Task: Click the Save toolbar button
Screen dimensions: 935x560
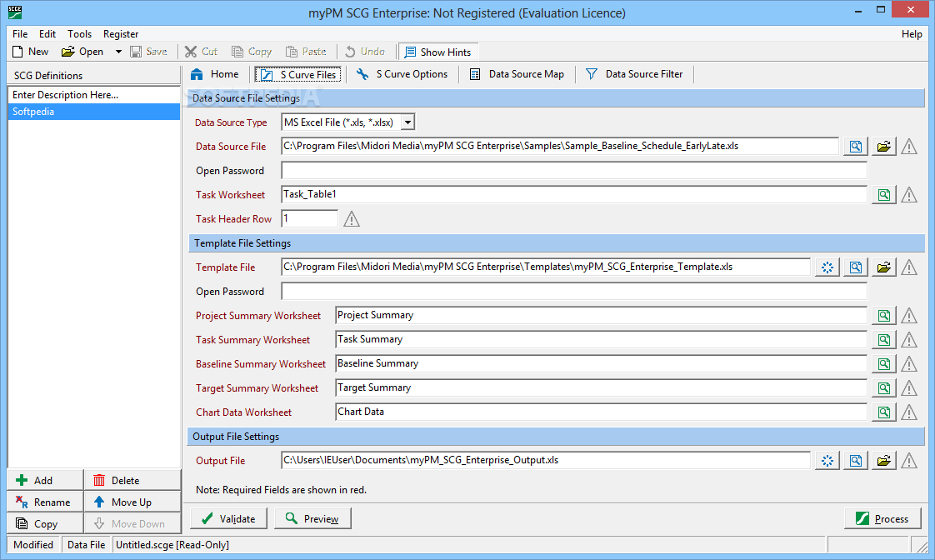Action: pos(148,52)
